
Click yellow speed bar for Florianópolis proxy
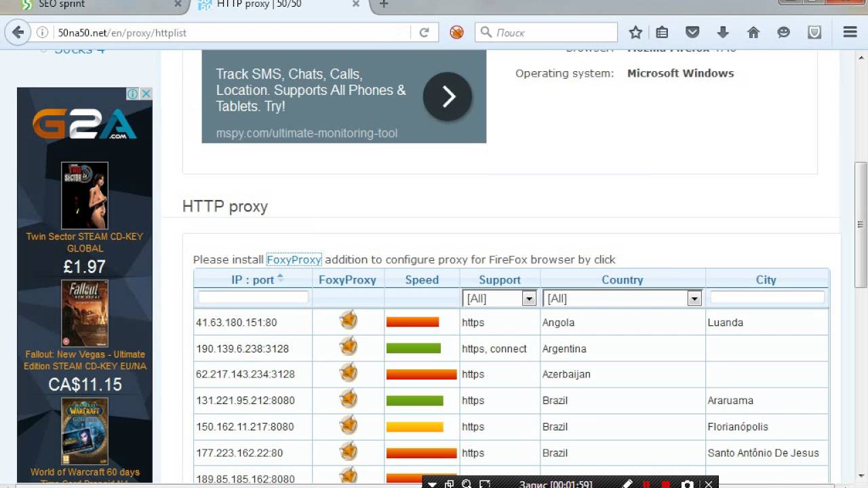pos(414,427)
